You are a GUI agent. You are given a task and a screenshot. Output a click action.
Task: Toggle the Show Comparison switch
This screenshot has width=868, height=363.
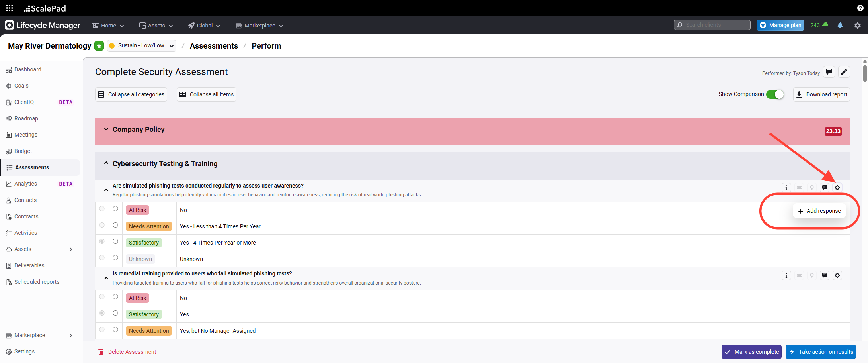pyautogui.click(x=775, y=94)
